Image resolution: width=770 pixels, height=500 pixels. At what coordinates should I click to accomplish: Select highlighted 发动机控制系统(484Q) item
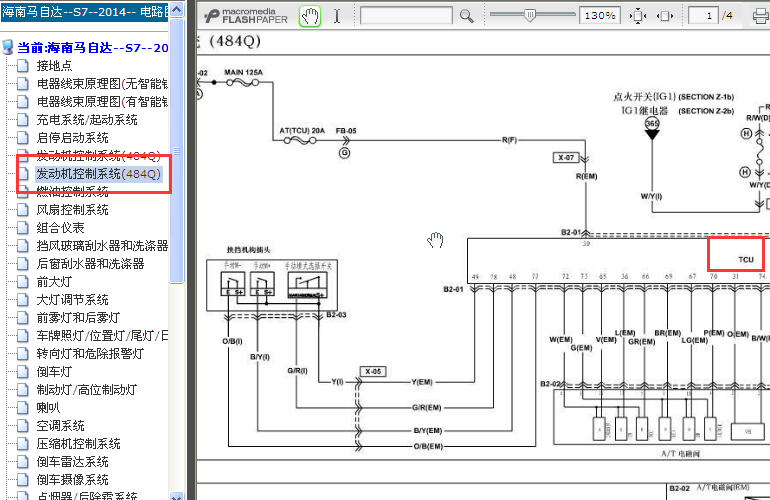click(x=98, y=174)
